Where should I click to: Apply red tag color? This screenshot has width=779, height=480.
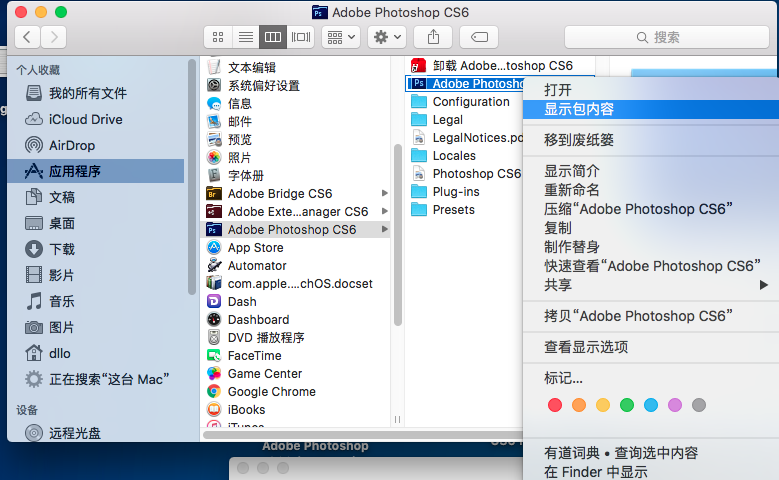point(554,405)
